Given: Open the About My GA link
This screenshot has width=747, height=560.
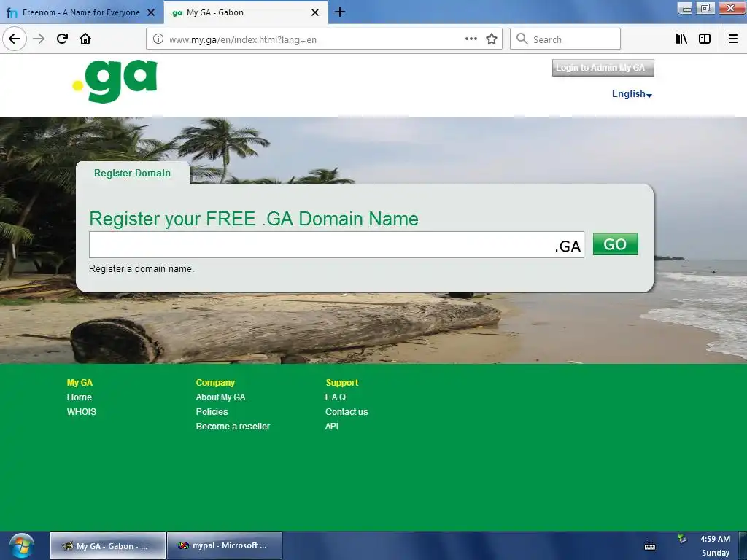Looking at the screenshot, I should click(x=220, y=397).
